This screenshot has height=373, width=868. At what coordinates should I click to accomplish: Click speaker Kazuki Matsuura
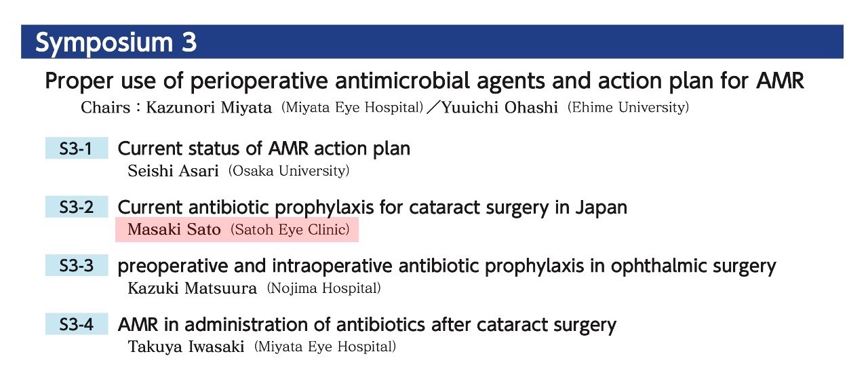click(x=193, y=289)
